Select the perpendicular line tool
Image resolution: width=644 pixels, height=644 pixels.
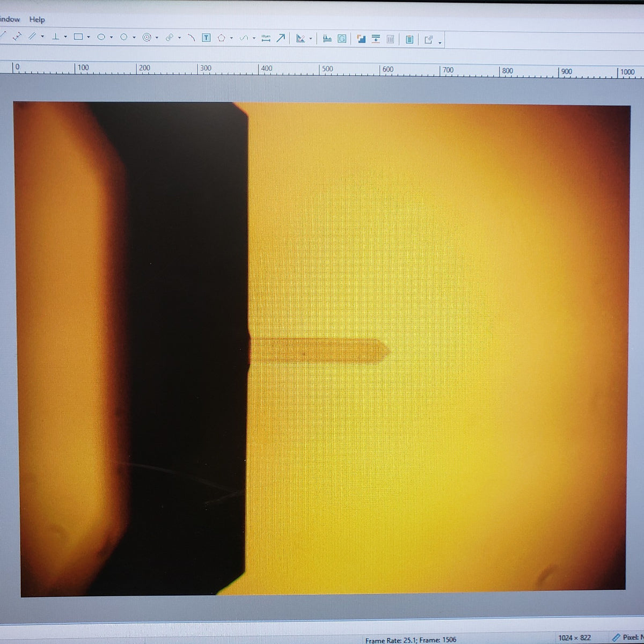(x=55, y=36)
